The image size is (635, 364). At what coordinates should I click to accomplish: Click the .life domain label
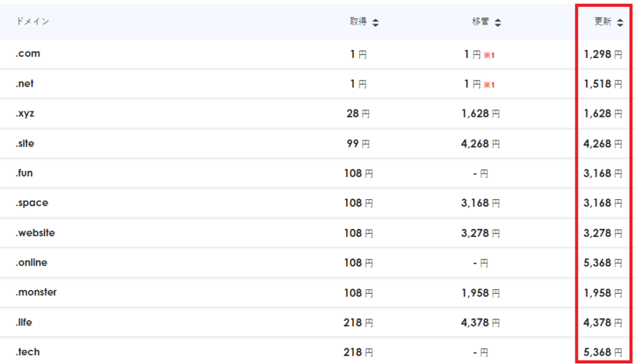pyautogui.click(x=24, y=322)
